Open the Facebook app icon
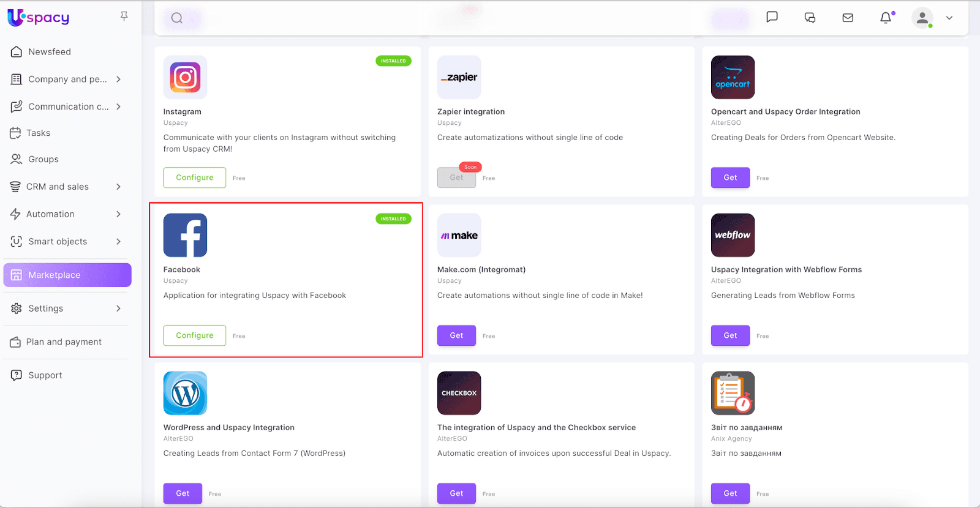The width and height of the screenshot is (980, 508). point(185,235)
